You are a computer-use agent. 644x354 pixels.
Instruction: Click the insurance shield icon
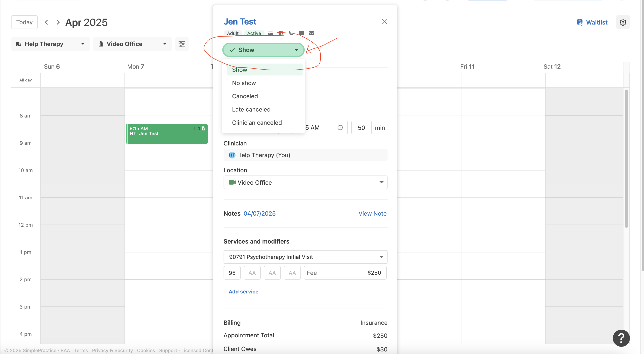281,33
